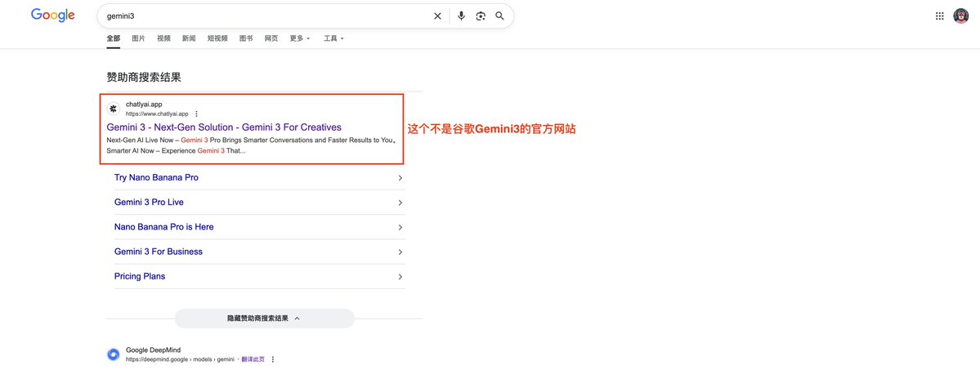Clear the search box with X icon
Screen dimensions: 980x370
[437, 16]
